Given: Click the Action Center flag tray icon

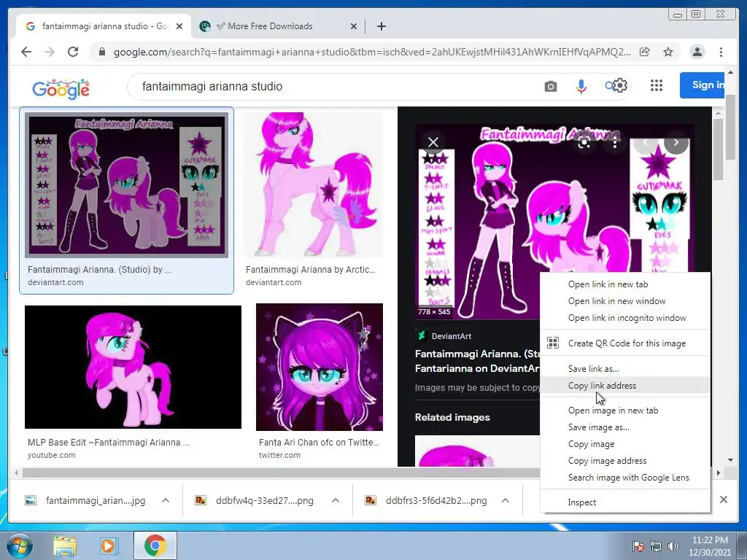Looking at the screenshot, I should pos(638,546).
